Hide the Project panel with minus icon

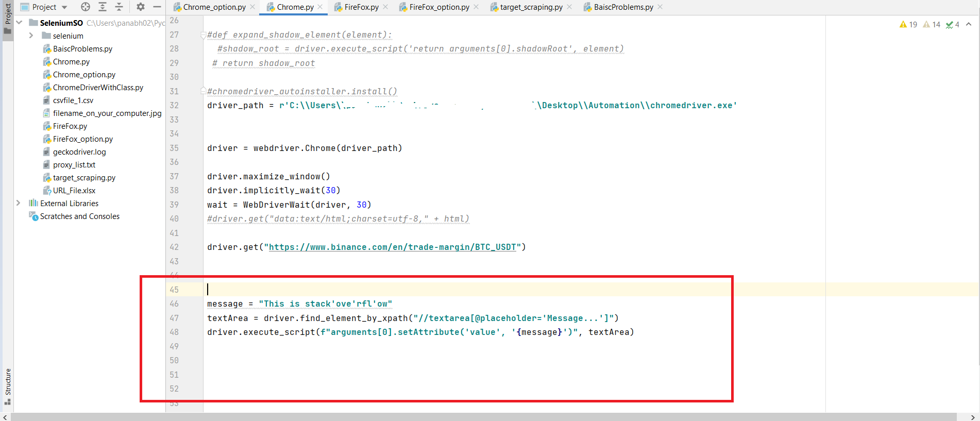157,7
